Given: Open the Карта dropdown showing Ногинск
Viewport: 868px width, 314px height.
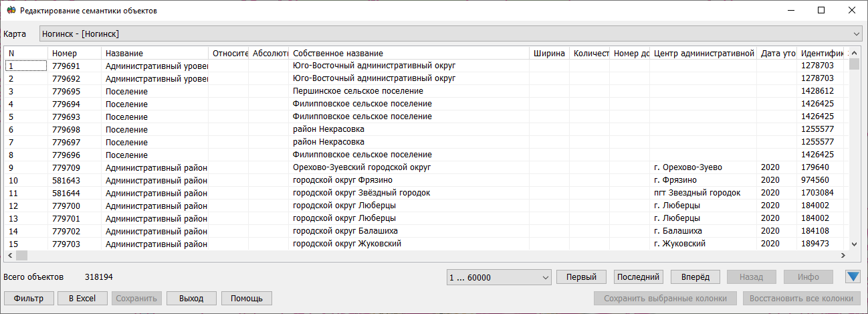Looking at the screenshot, I should [451, 33].
